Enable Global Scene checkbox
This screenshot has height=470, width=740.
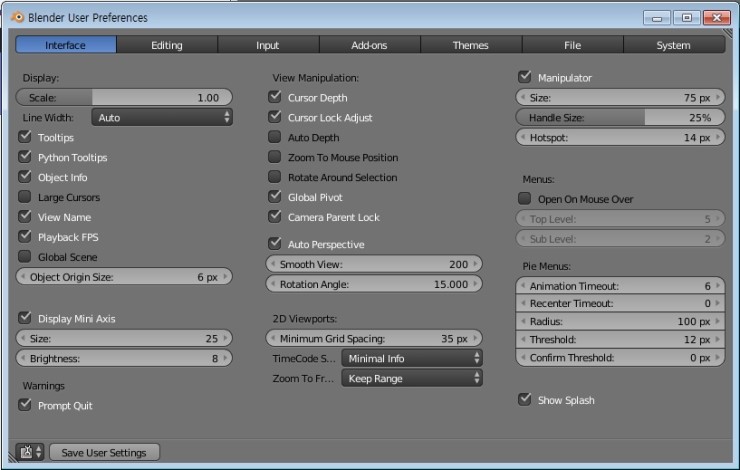point(25,256)
